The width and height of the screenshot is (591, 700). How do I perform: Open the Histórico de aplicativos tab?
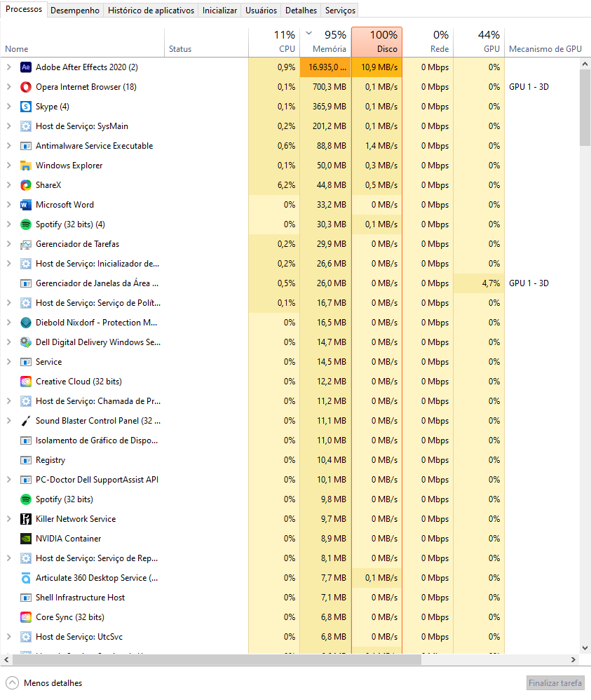(151, 11)
